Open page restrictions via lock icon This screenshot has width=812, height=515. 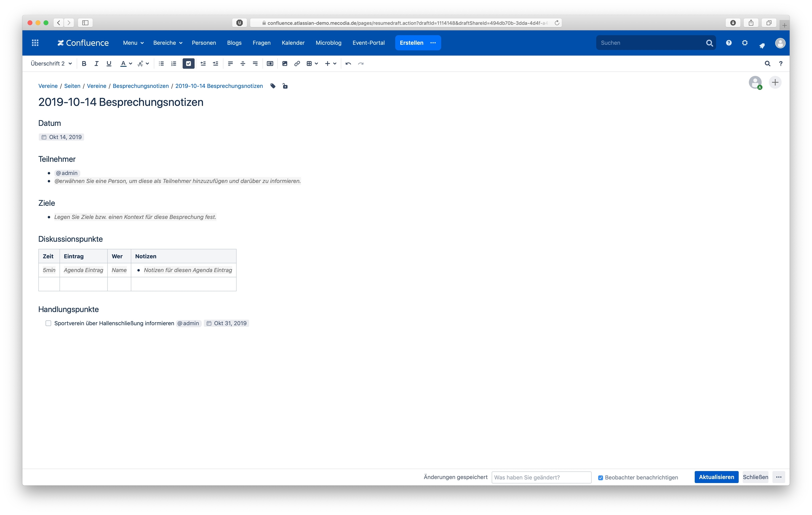click(285, 86)
